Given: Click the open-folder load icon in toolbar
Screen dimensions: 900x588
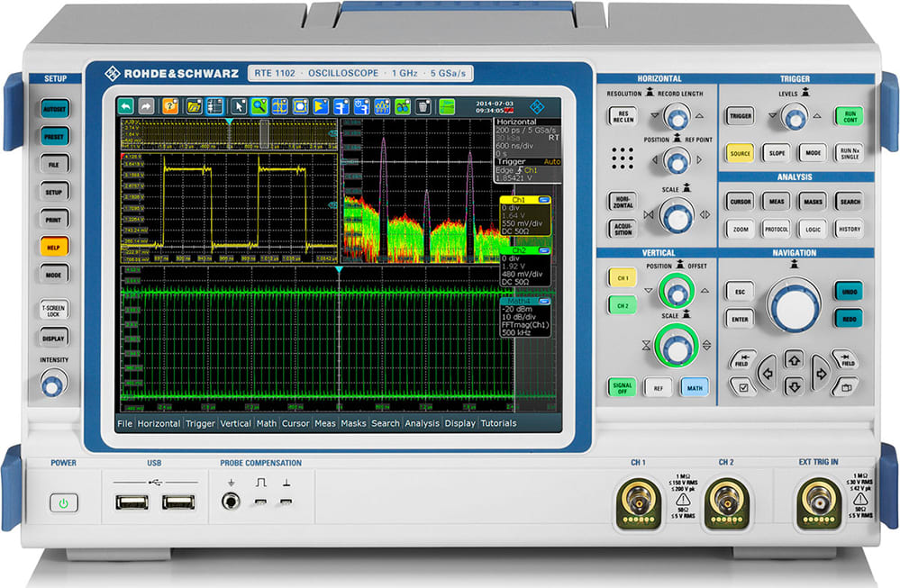Looking at the screenshot, I should click(194, 106).
